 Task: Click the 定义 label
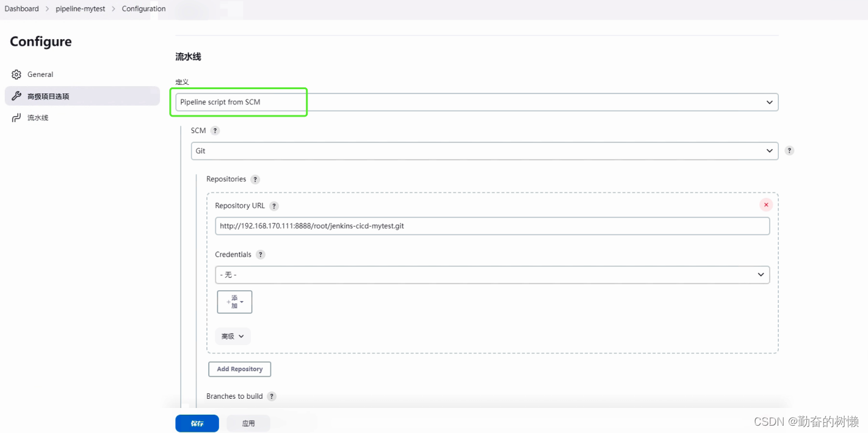pos(182,82)
